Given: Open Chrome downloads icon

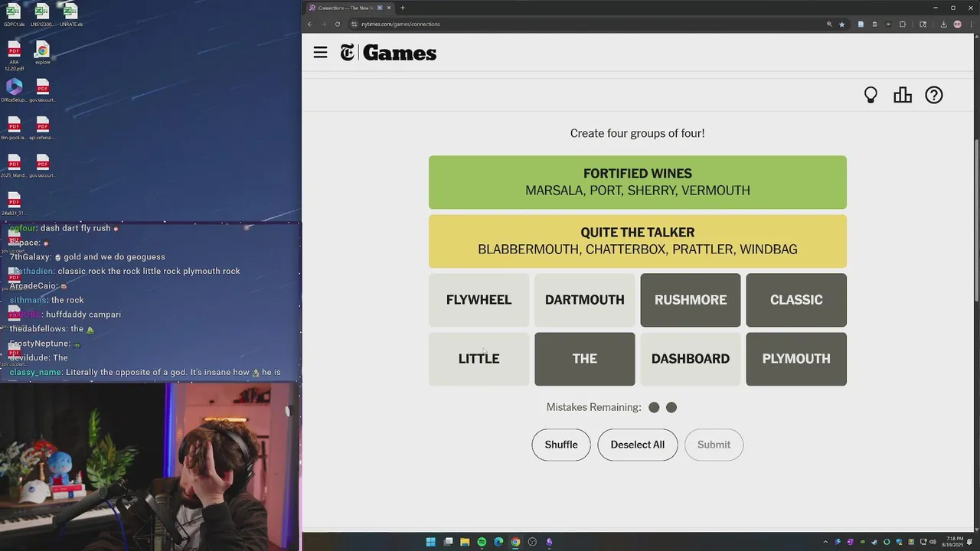Looking at the screenshot, I should point(943,24).
